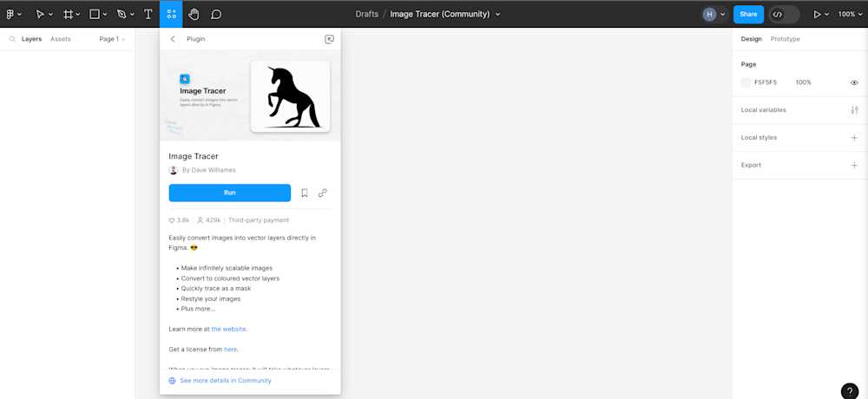The height and width of the screenshot is (399, 868).
Task: Switch to the Prototype tab
Action: point(785,39)
